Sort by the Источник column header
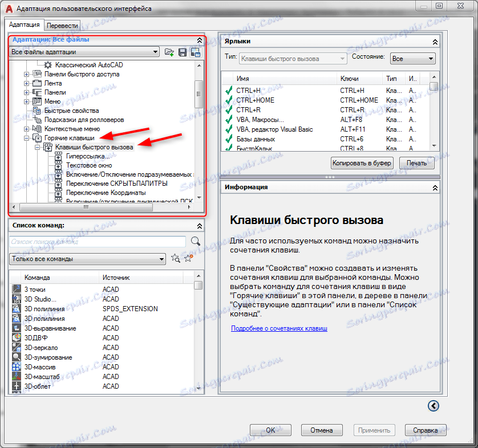 point(141,278)
